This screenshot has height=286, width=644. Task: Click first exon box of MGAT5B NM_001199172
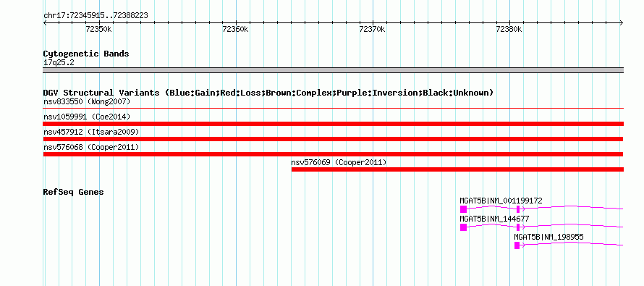(463, 209)
